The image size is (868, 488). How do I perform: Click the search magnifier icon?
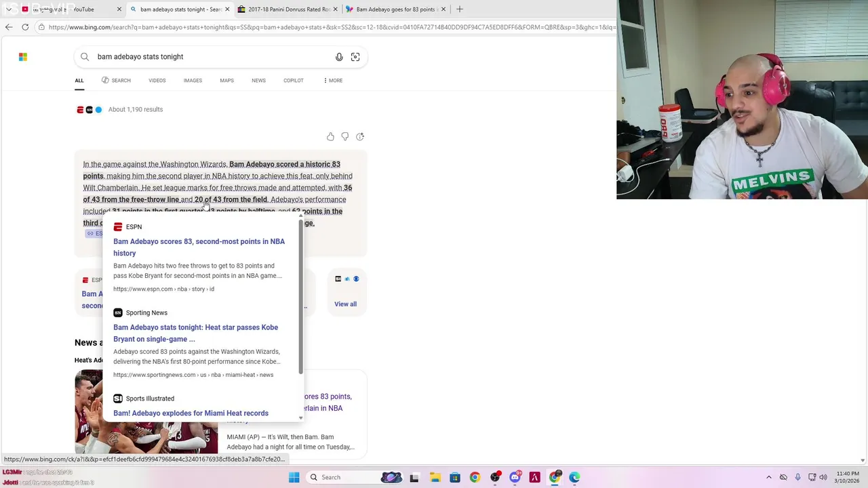pyautogui.click(x=85, y=57)
